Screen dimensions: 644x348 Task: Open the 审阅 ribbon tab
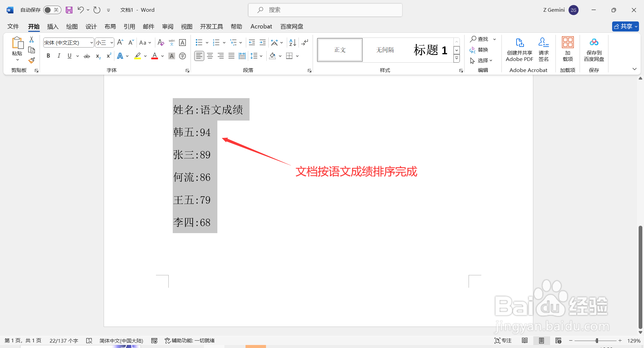pos(167,26)
